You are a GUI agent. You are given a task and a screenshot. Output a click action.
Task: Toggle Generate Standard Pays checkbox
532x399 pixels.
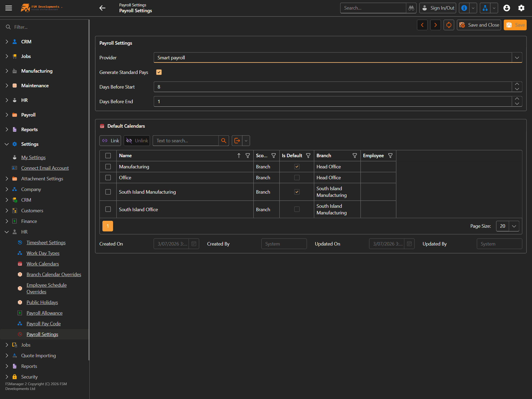159,72
